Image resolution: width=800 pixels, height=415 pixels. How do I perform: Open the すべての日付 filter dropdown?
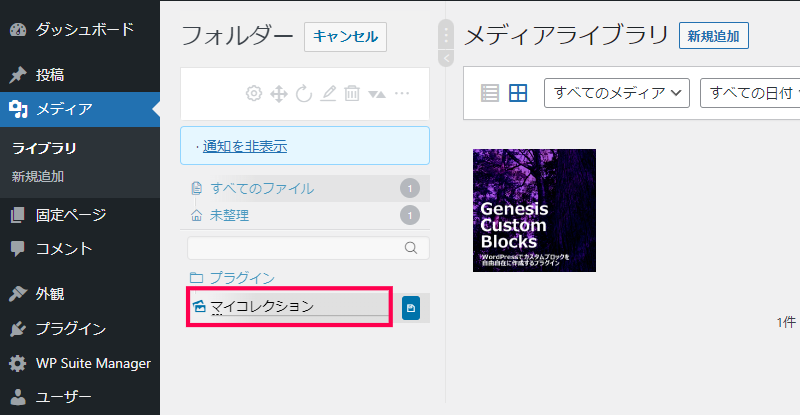[x=750, y=93]
